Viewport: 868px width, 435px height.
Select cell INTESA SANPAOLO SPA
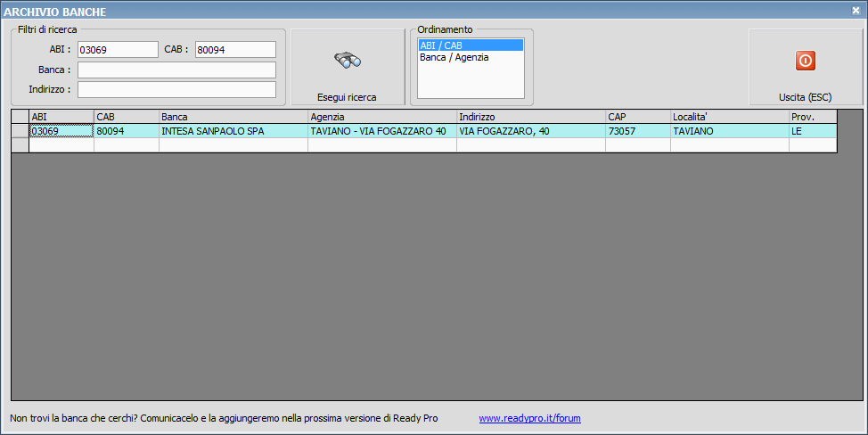coord(233,131)
